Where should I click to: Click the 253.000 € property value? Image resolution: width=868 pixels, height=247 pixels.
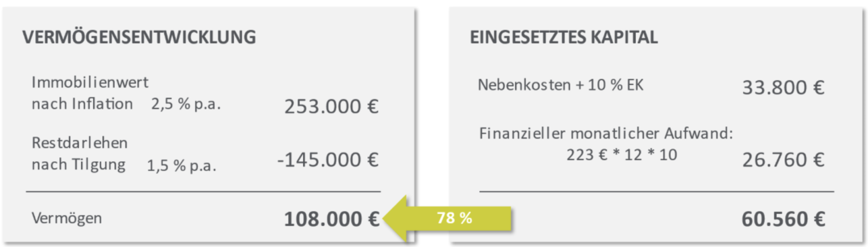331,107
